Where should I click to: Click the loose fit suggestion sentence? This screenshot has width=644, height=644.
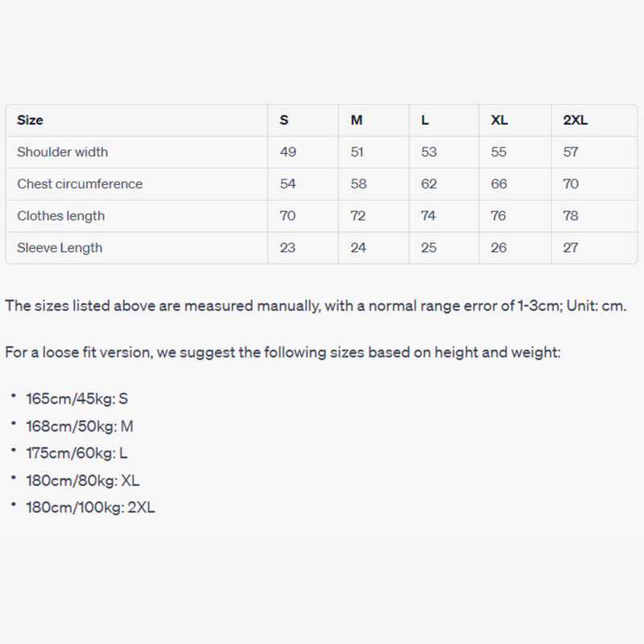point(283,353)
